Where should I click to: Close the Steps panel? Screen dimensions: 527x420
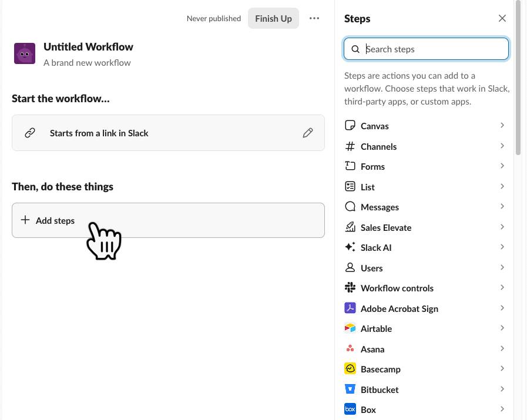(x=502, y=18)
